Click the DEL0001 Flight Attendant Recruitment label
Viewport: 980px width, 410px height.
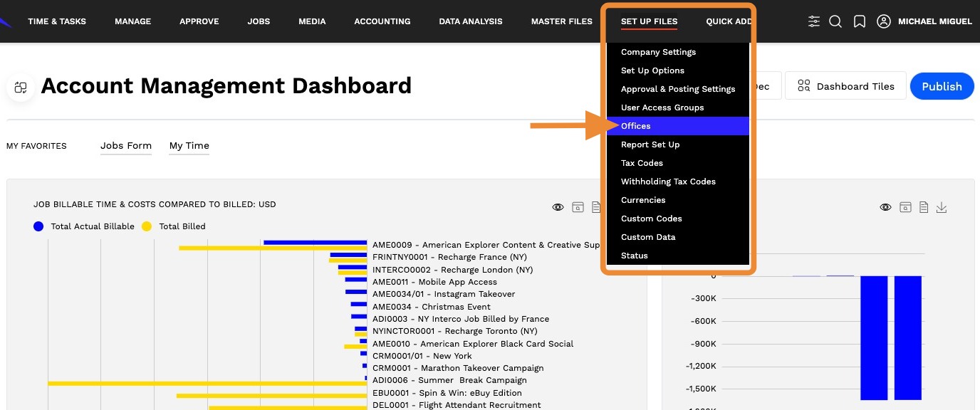457,405
